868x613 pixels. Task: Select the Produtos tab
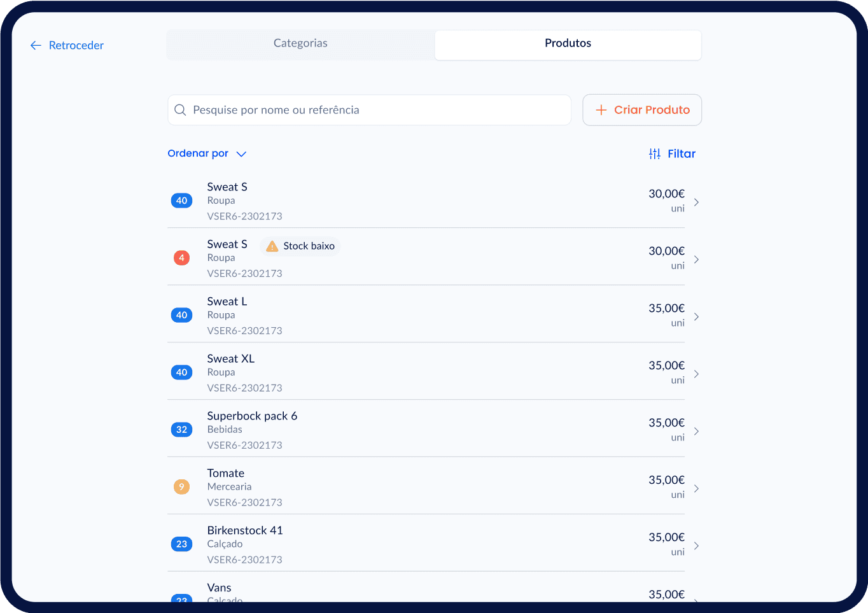coord(568,43)
